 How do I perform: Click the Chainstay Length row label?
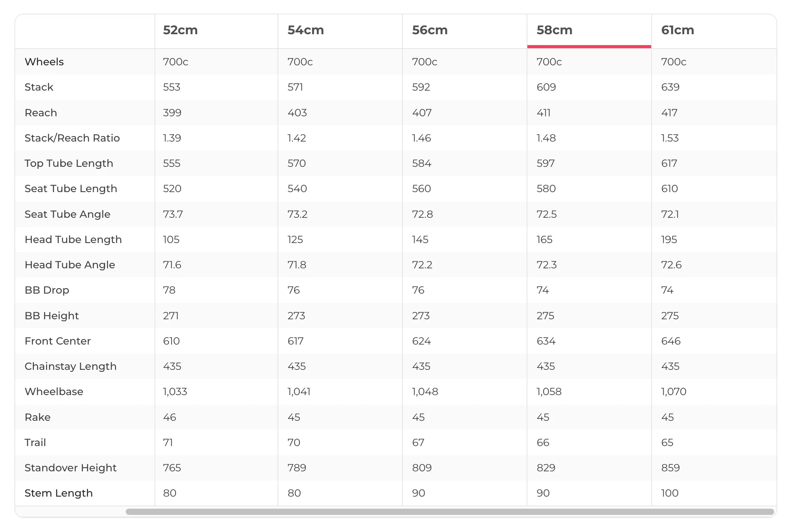(70, 366)
